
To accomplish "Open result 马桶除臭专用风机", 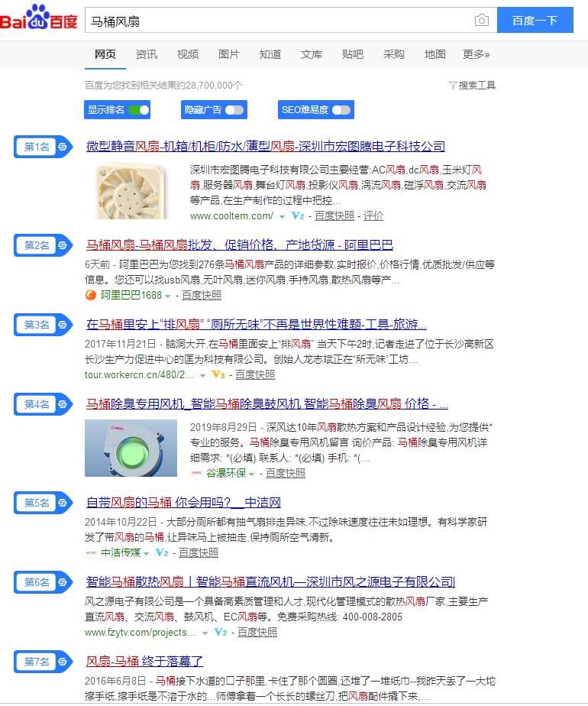I will coord(267,404).
